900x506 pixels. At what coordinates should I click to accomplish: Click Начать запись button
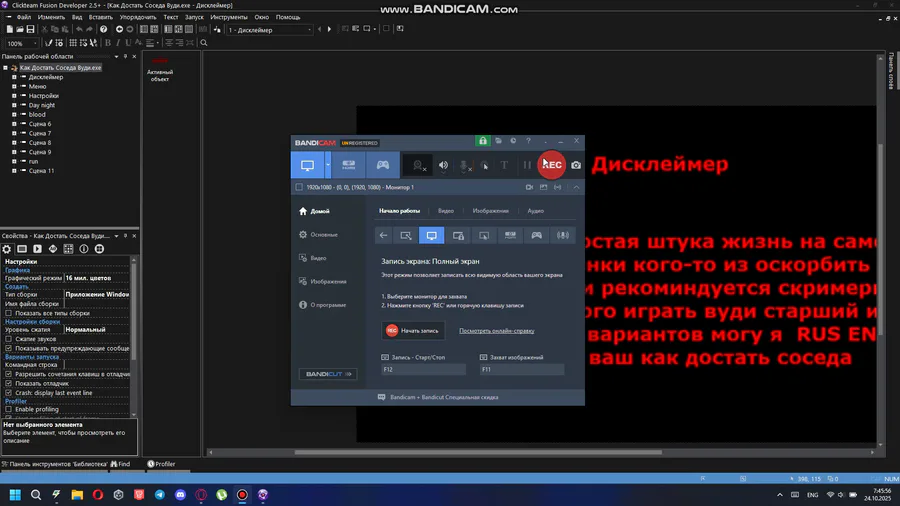[413, 330]
